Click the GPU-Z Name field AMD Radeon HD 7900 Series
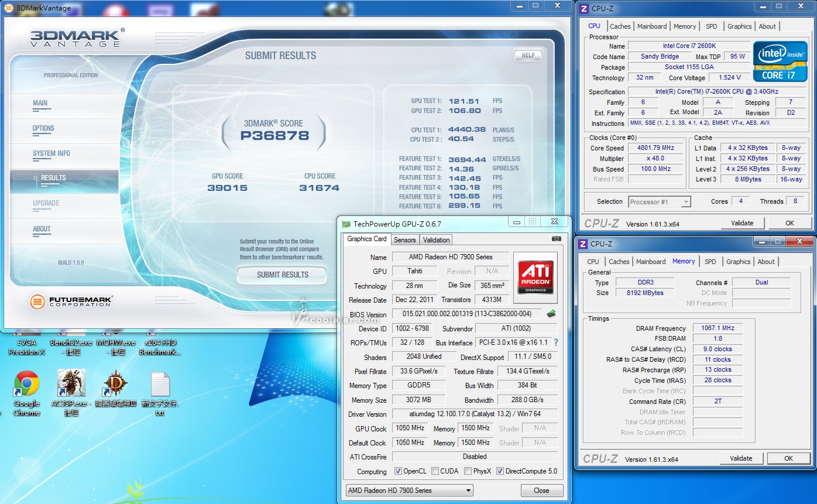Viewport: 817px width, 504px height. click(x=451, y=257)
